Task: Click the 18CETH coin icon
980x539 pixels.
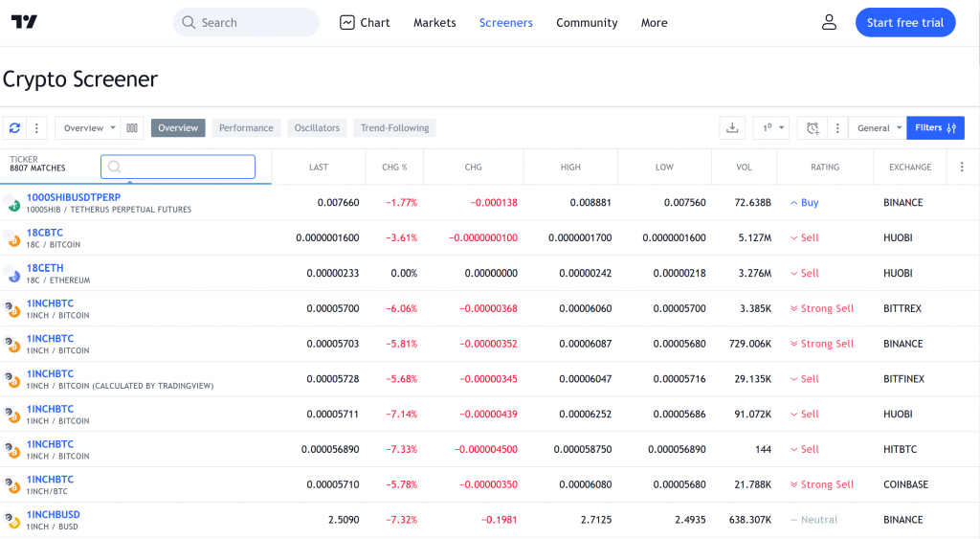Action: click(x=11, y=273)
